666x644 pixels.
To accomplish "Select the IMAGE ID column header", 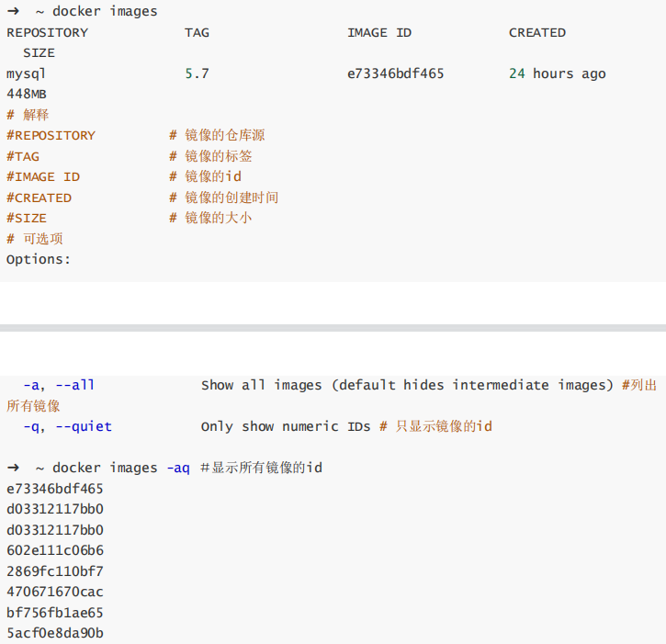I will [x=379, y=33].
